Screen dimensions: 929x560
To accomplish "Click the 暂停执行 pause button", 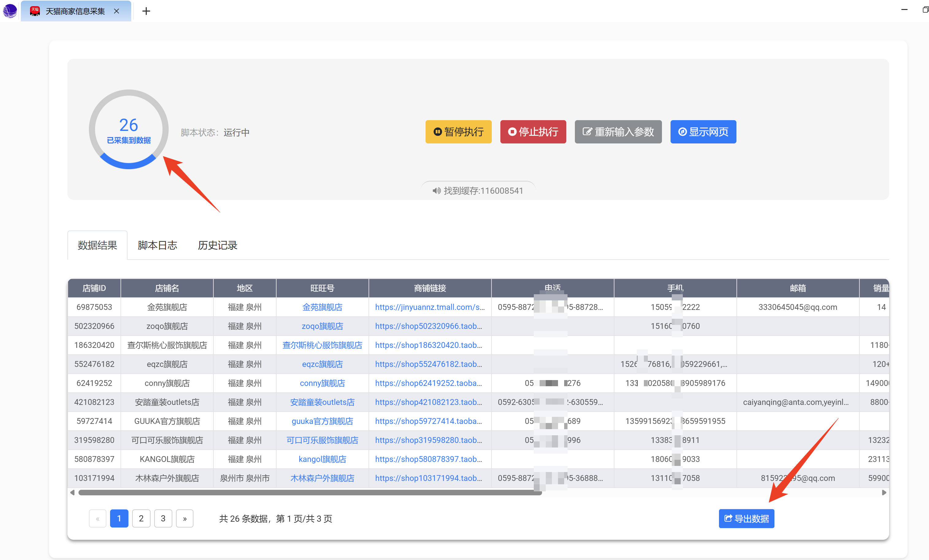I will (x=458, y=132).
